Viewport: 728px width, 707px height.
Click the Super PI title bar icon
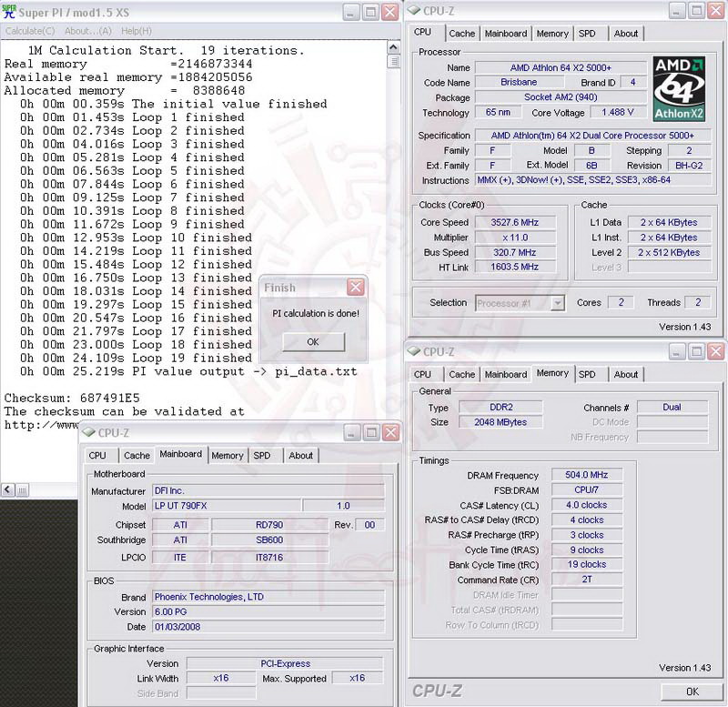pos(8,12)
